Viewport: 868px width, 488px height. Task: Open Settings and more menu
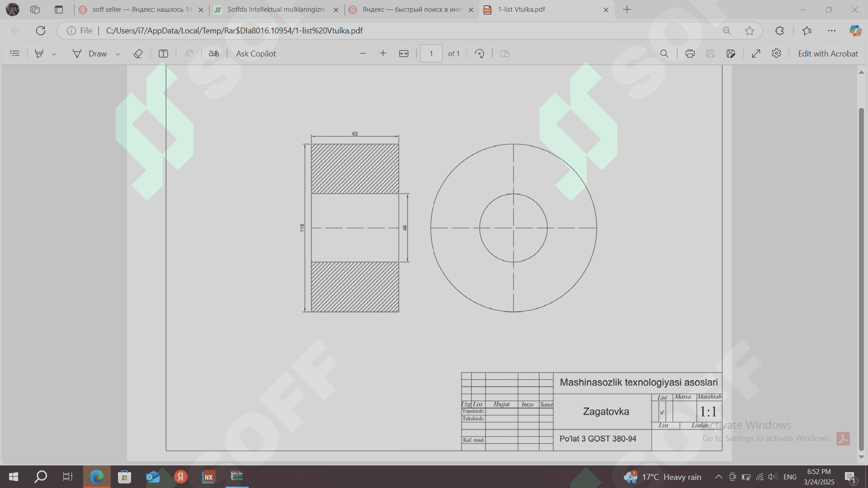coord(832,31)
